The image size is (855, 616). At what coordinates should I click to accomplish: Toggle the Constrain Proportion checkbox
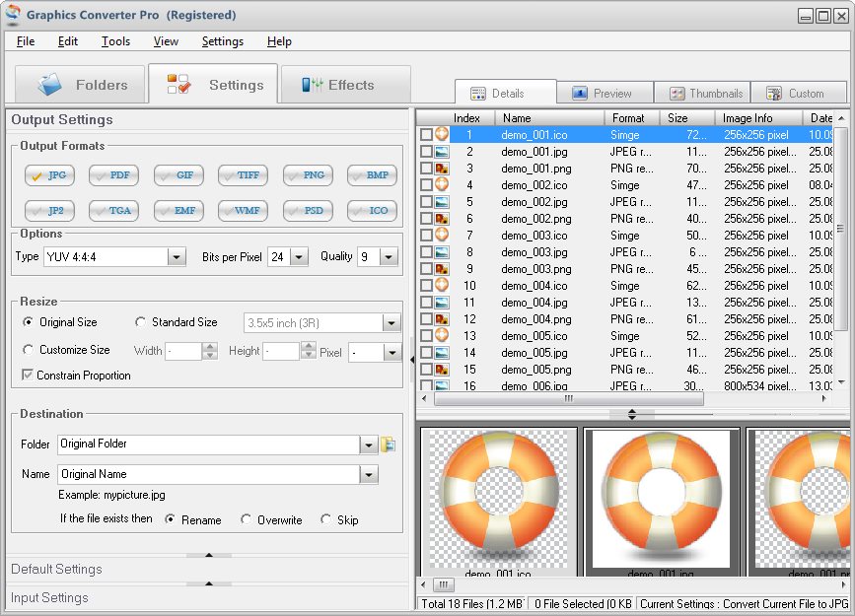coord(27,376)
